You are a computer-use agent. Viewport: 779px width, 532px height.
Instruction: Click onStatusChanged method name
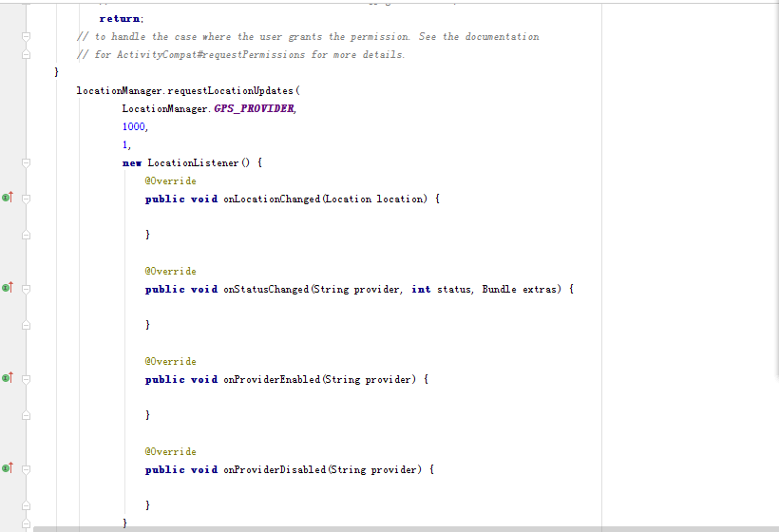[x=266, y=290]
